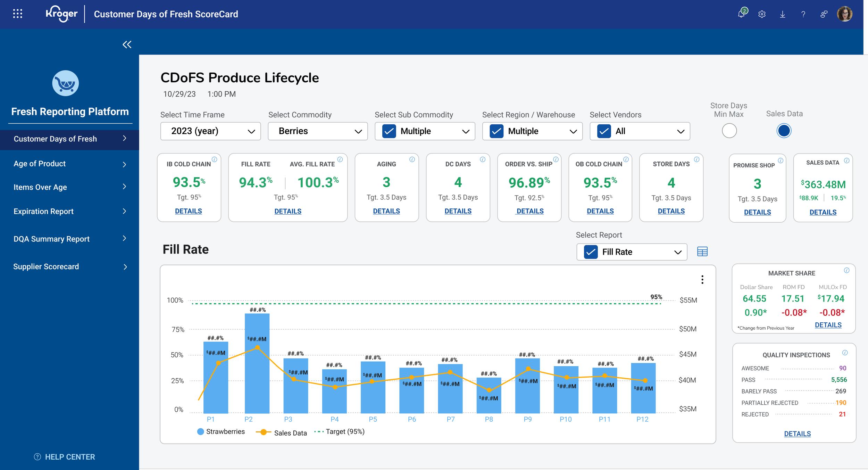Open Supplier Scorecard menu item

[x=69, y=267]
